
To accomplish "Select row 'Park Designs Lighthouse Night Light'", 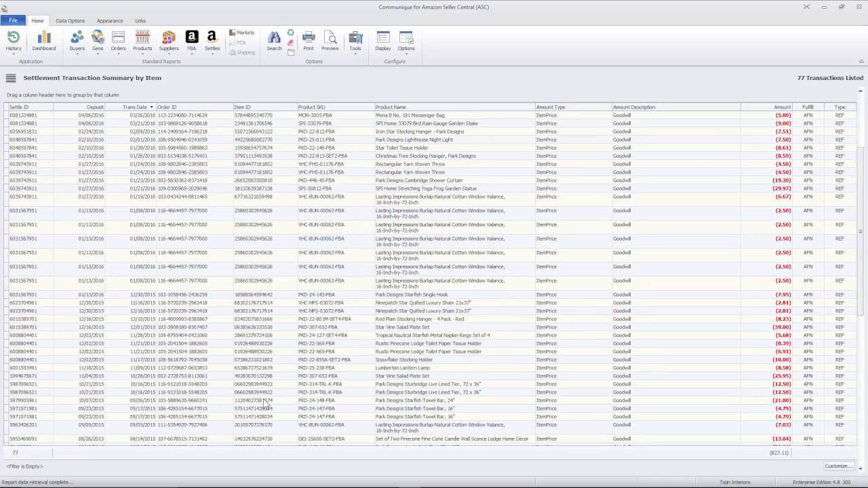I will click(x=431, y=140).
